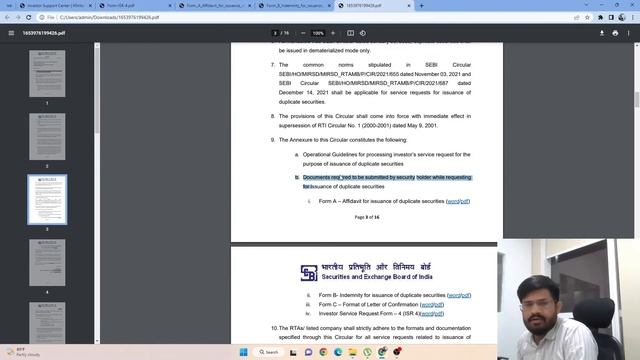The width and height of the screenshot is (640, 360).
Task: Open Windows Start menu
Action: click(x=244, y=352)
